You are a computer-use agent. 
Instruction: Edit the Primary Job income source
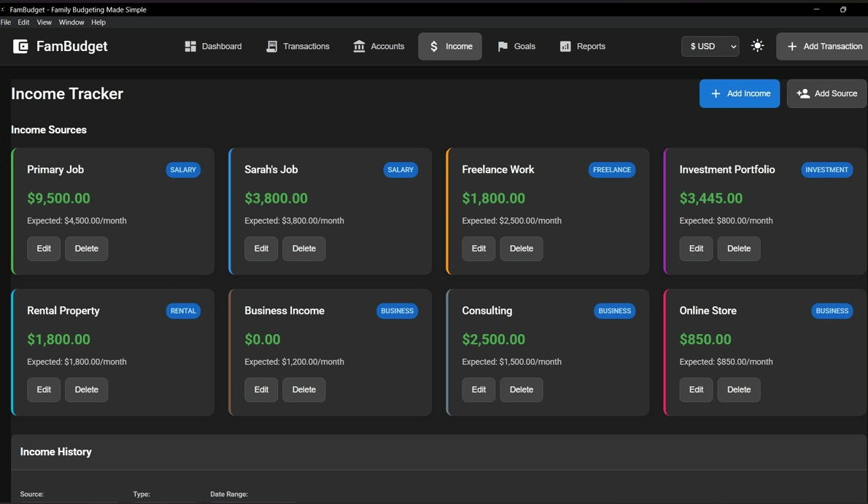point(43,248)
